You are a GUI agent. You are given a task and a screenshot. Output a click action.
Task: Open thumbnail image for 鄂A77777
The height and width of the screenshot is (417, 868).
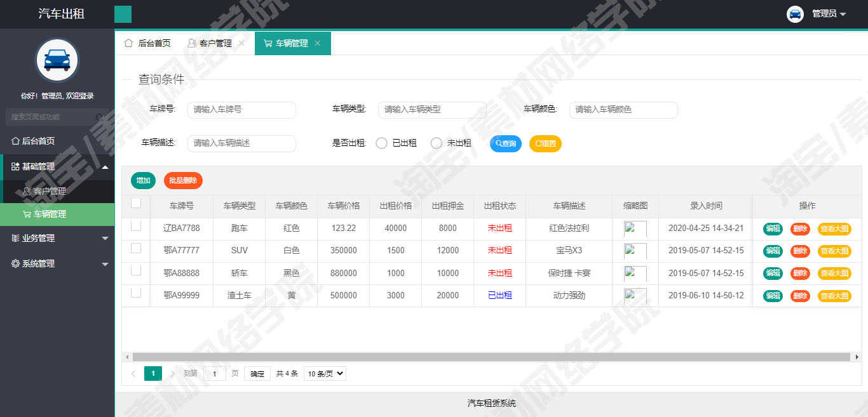[x=635, y=251]
